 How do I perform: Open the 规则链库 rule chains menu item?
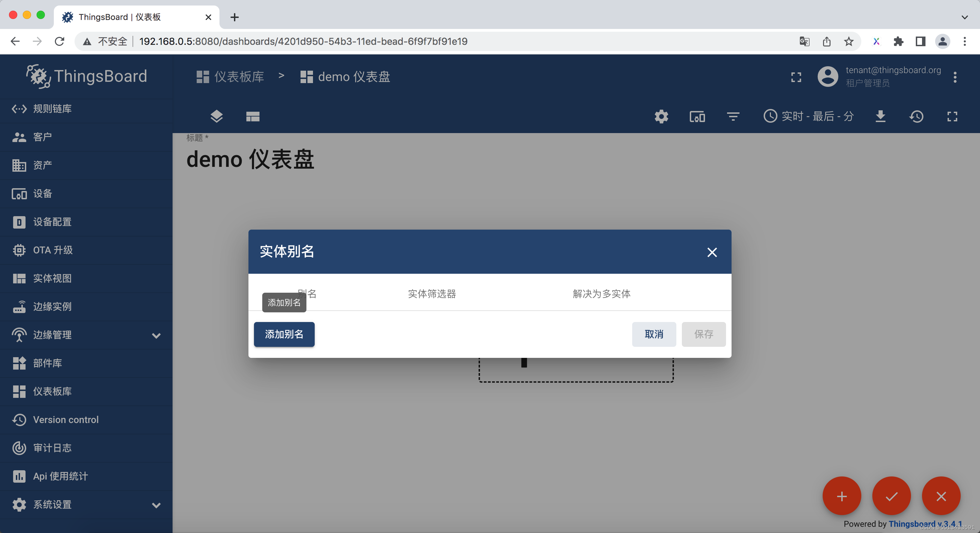(x=86, y=109)
